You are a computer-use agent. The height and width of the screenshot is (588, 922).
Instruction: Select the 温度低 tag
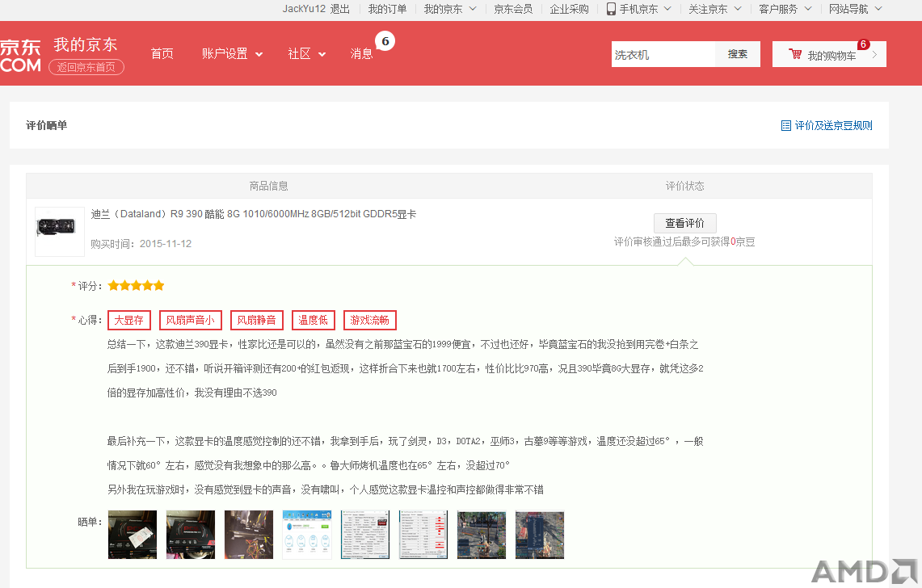pyautogui.click(x=313, y=320)
